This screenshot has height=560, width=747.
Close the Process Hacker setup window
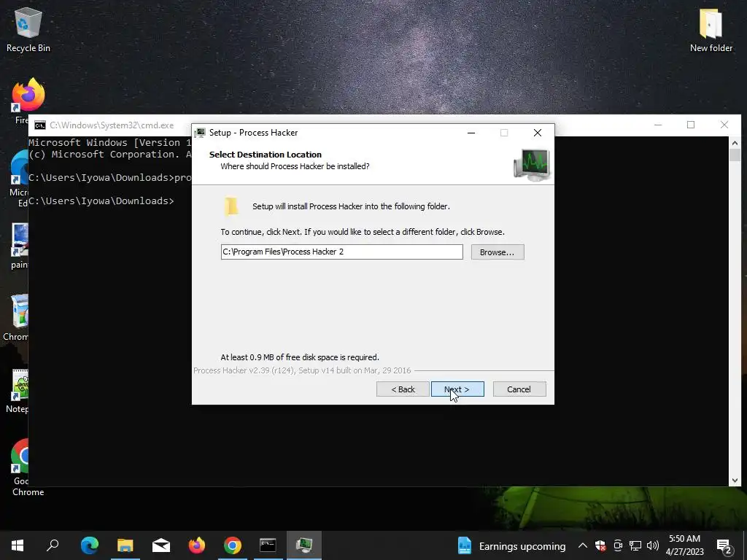click(x=538, y=133)
